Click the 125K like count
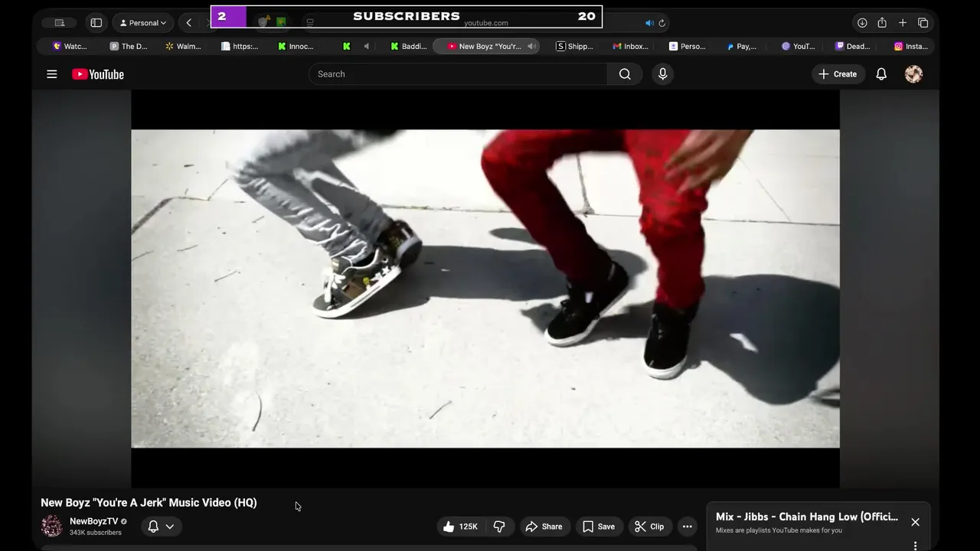This screenshot has width=980, height=551. point(468,527)
